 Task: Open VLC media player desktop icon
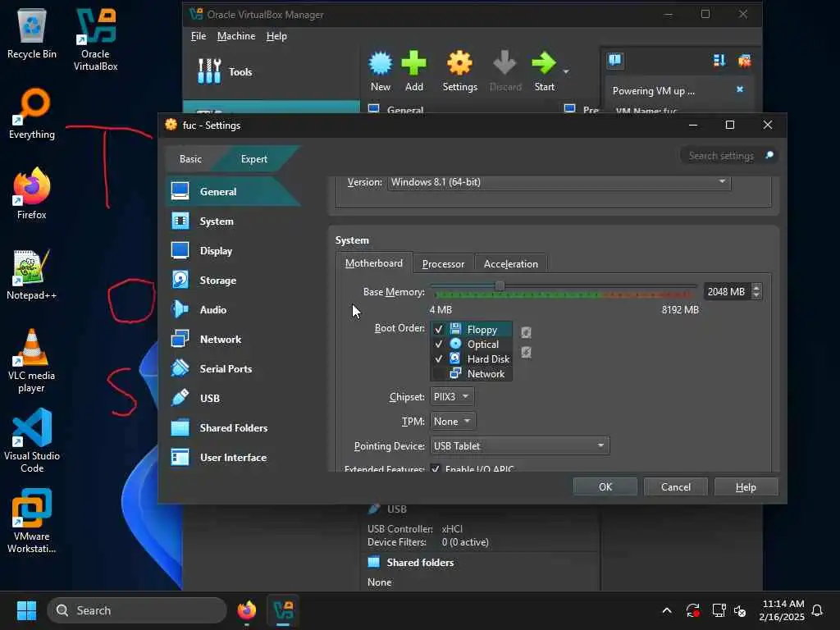click(x=32, y=361)
